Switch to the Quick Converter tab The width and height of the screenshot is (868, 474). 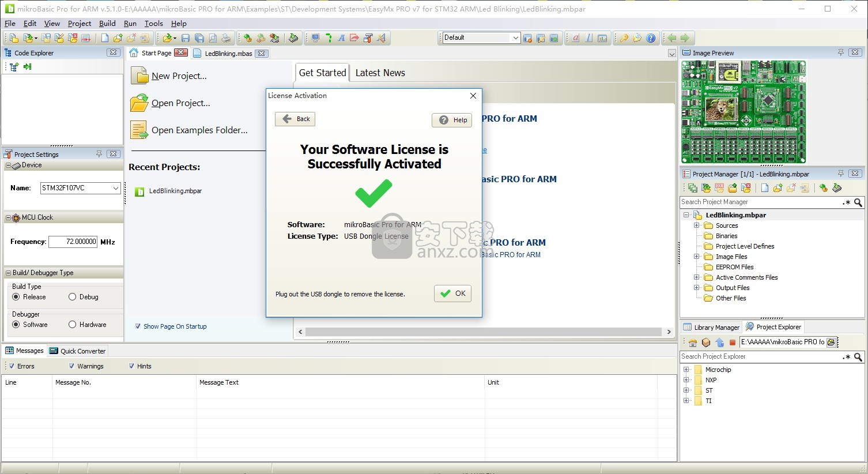[x=78, y=351]
